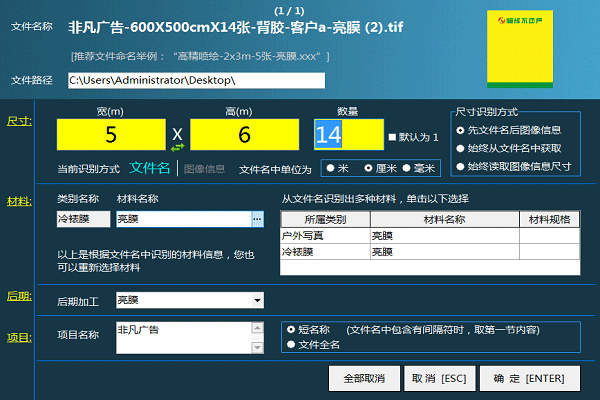The image size is (600, 400).
Task: Open the 后期加工 dropdown
Action: point(257,299)
